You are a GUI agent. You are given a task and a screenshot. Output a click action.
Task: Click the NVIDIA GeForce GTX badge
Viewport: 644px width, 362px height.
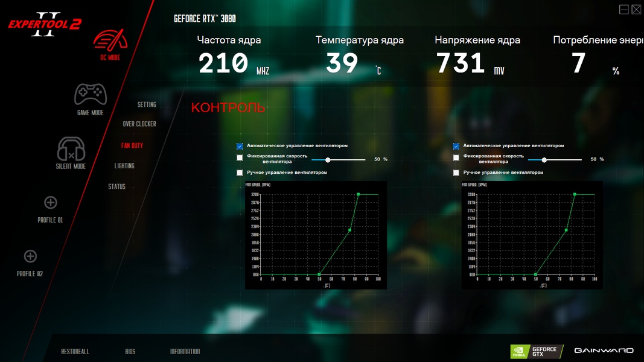tap(535, 352)
